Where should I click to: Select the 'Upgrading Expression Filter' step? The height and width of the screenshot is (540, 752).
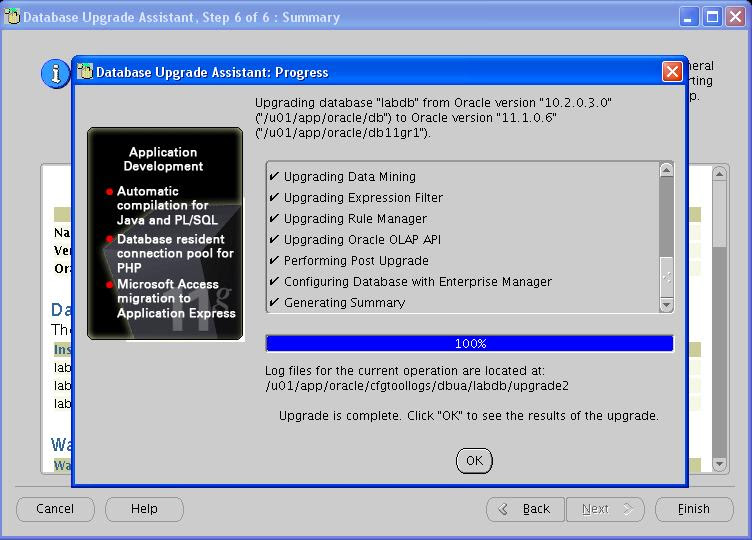coord(363,198)
